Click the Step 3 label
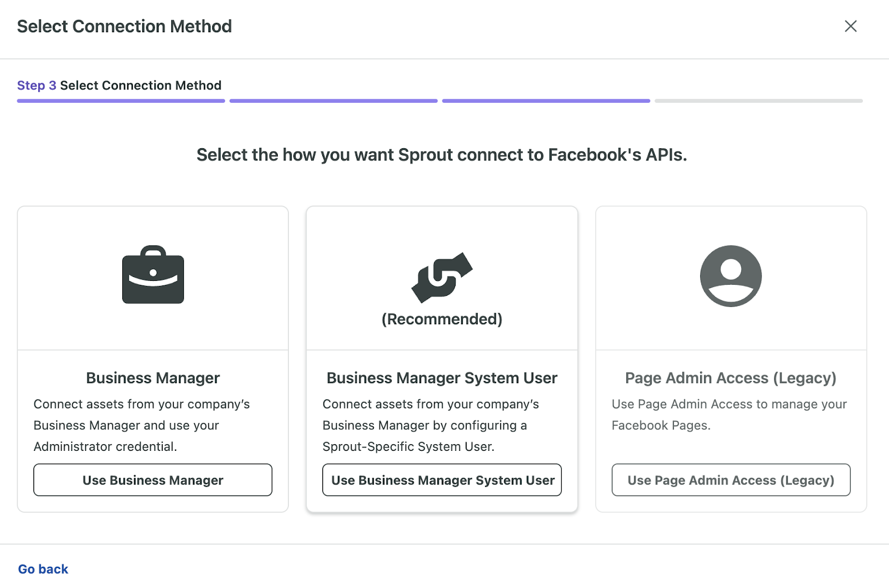Screen dimensions: 889x588 tap(36, 85)
